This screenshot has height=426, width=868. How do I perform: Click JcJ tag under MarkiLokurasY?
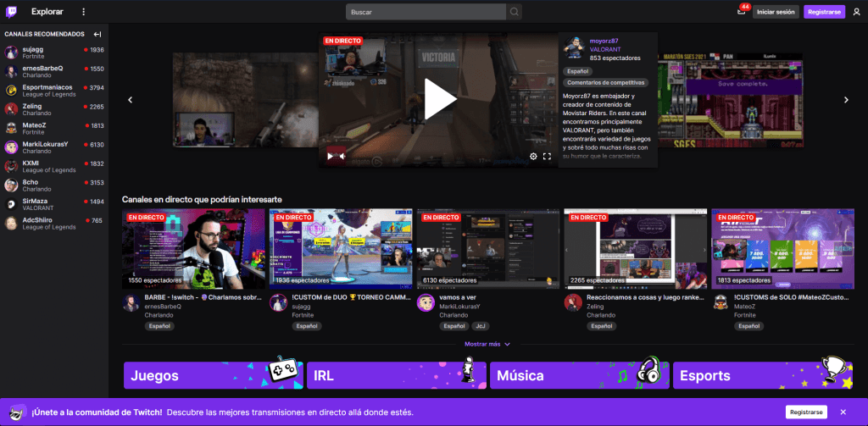(x=480, y=326)
